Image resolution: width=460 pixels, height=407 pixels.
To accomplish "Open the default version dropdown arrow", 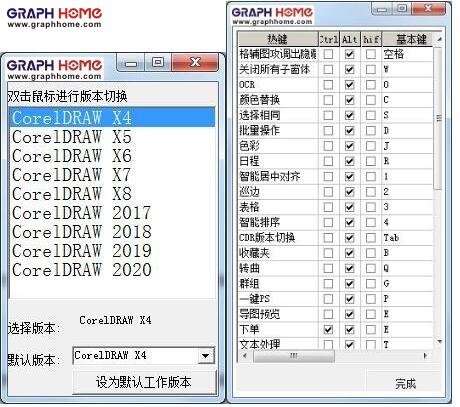I will click(206, 356).
